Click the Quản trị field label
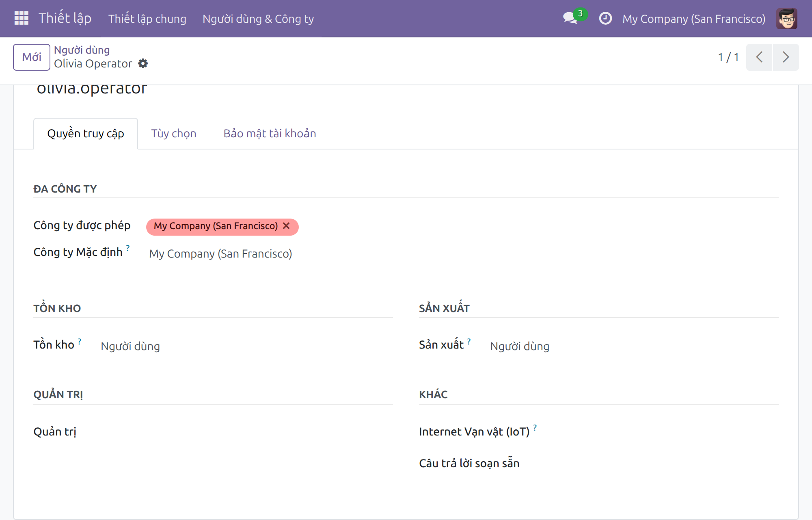The image size is (812, 520). [x=55, y=431]
